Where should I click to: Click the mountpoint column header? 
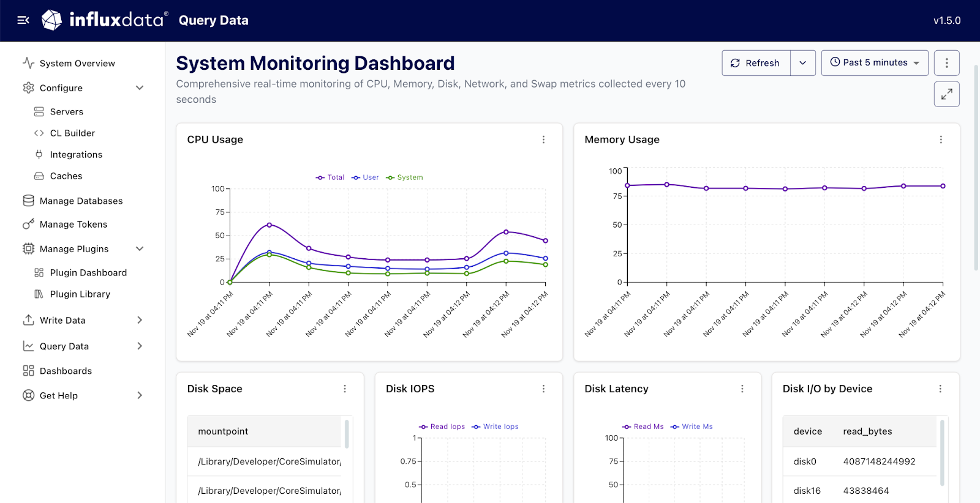[223, 431]
